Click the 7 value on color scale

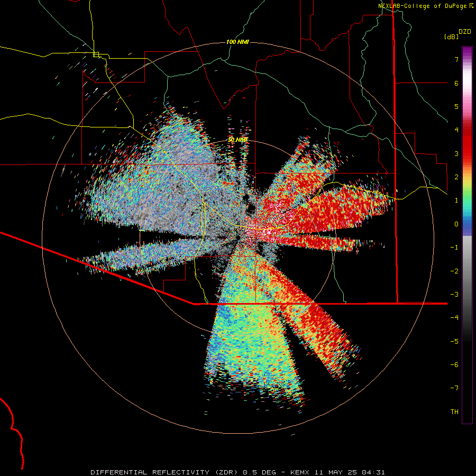tap(456, 59)
